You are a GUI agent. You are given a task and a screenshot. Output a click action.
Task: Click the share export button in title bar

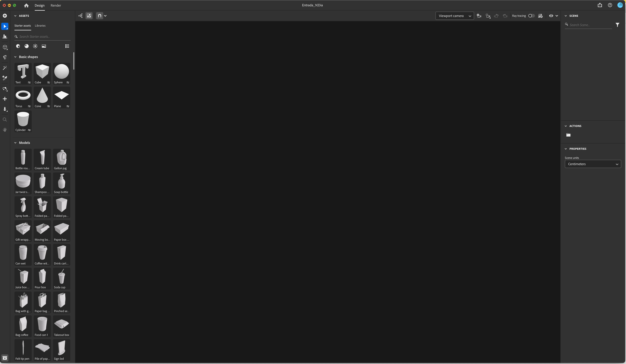[600, 5]
